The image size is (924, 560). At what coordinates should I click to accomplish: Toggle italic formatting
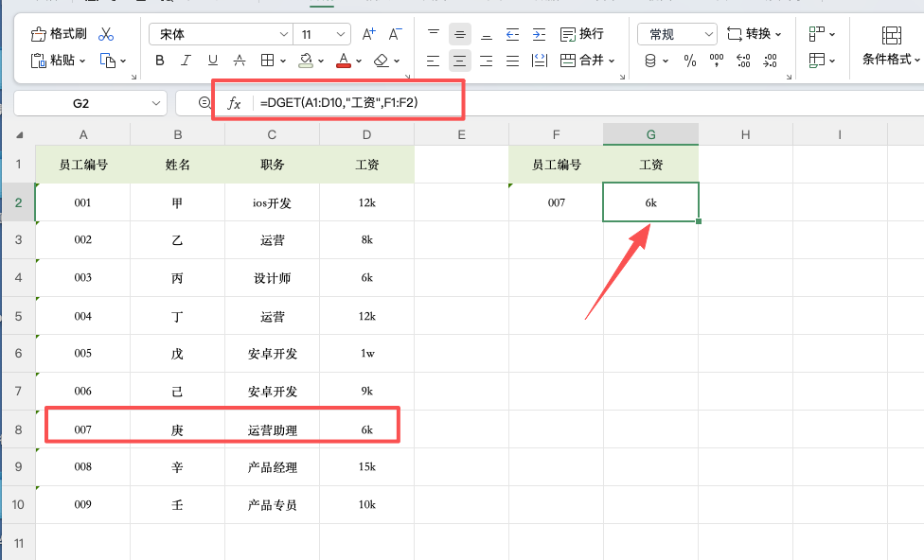[x=186, y=61]
